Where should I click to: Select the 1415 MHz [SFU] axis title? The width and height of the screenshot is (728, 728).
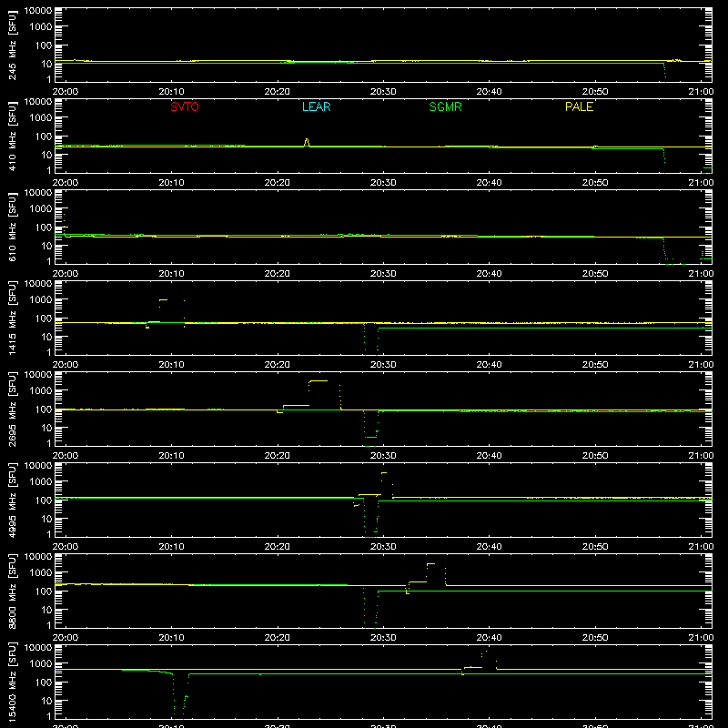point(13,318)
